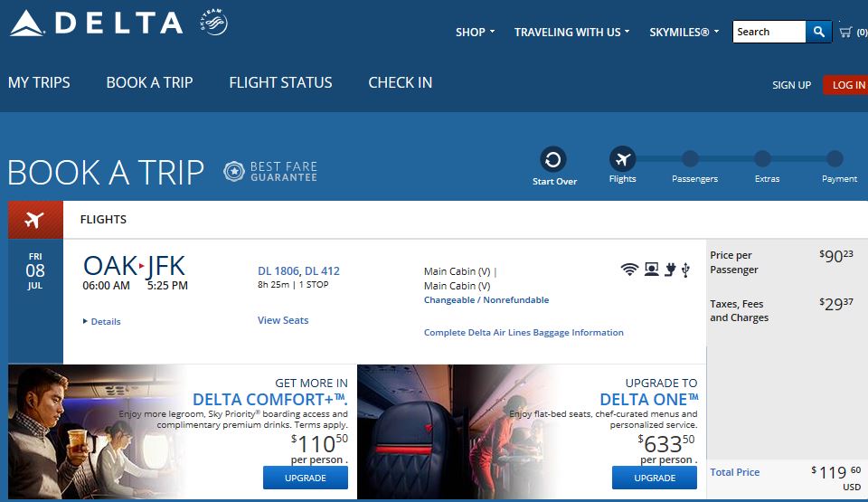Click the search magnifier button
The image size is (868, 502).
point(819,32)
